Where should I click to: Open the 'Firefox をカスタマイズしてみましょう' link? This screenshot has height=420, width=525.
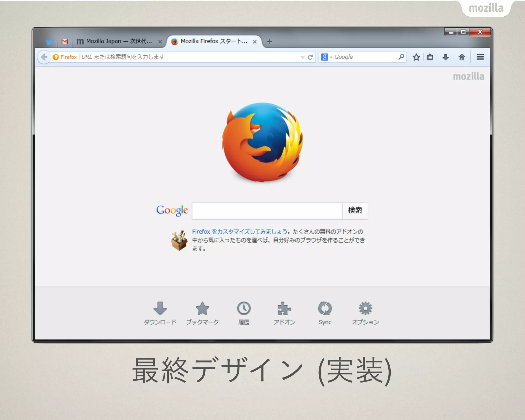tap(240, 232)
